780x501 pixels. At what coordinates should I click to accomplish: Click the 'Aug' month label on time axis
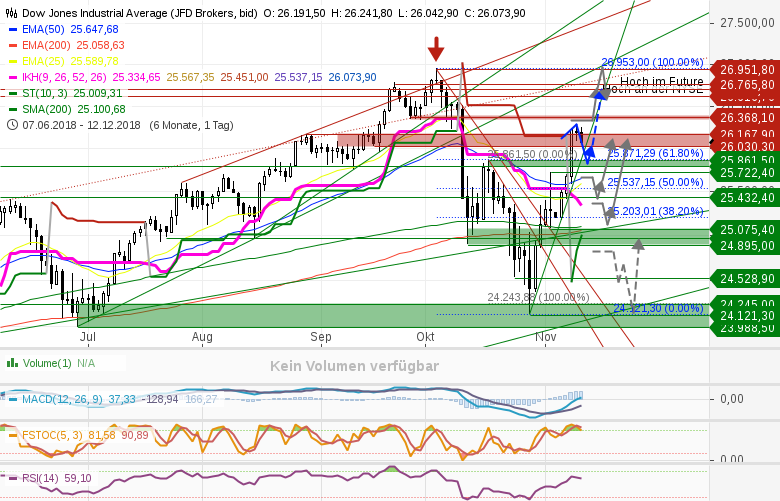202,337
